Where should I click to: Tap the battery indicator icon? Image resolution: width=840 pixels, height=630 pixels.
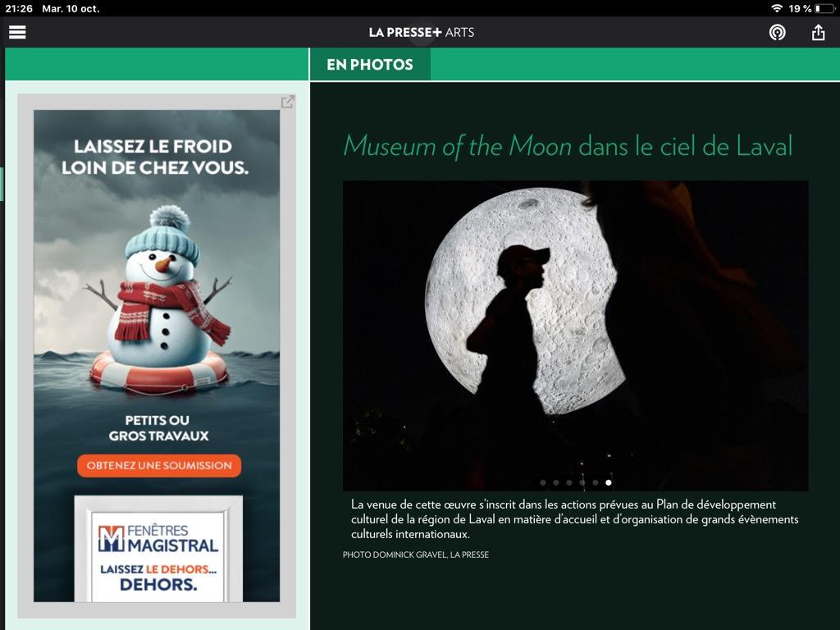click(824, 8)
